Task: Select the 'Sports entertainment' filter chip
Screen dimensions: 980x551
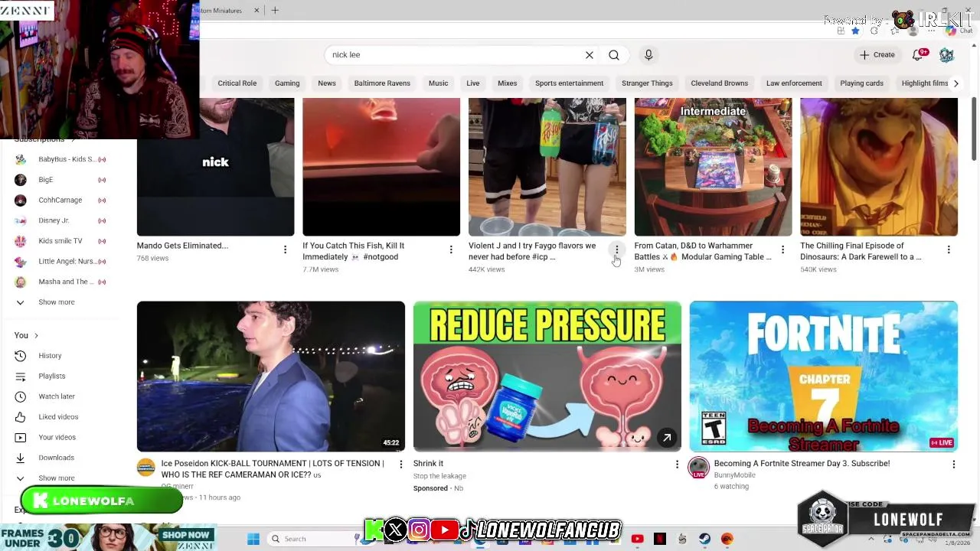Action: coord(570,83)
